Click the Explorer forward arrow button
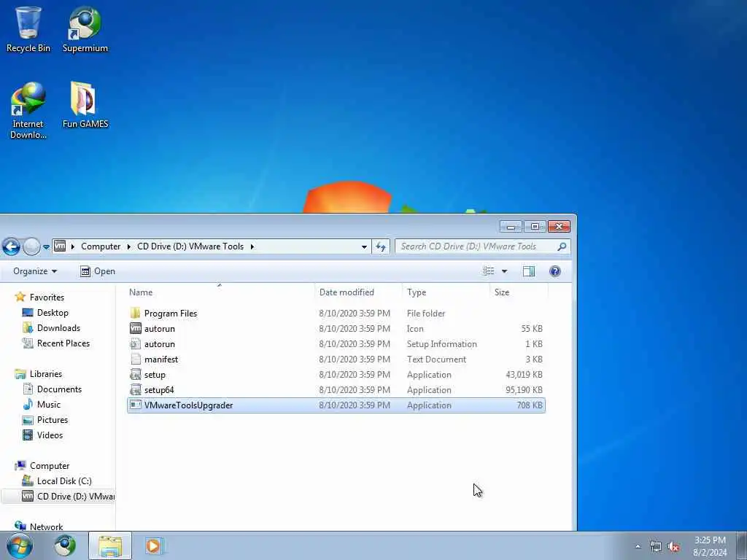This screenshot has height=560, width=747. [x=31, y=246]
